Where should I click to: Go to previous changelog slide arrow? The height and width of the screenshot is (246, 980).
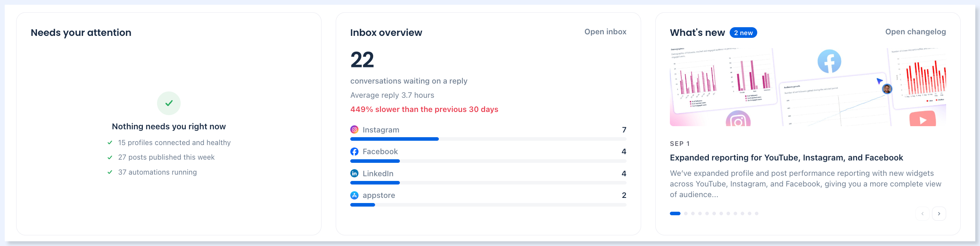pyautogui.click(x=922, y=214)
